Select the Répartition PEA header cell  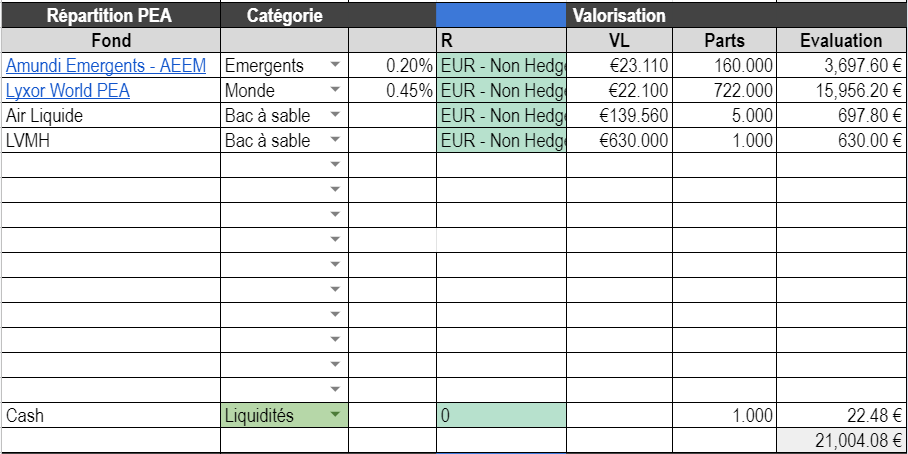pyautogui.click(x=110, y=15)
